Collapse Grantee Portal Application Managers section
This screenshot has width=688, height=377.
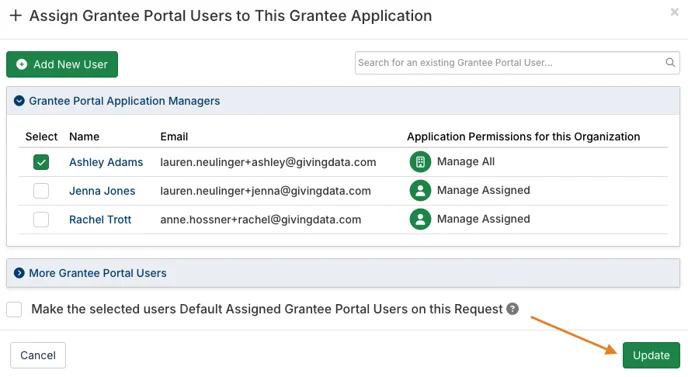19,101
